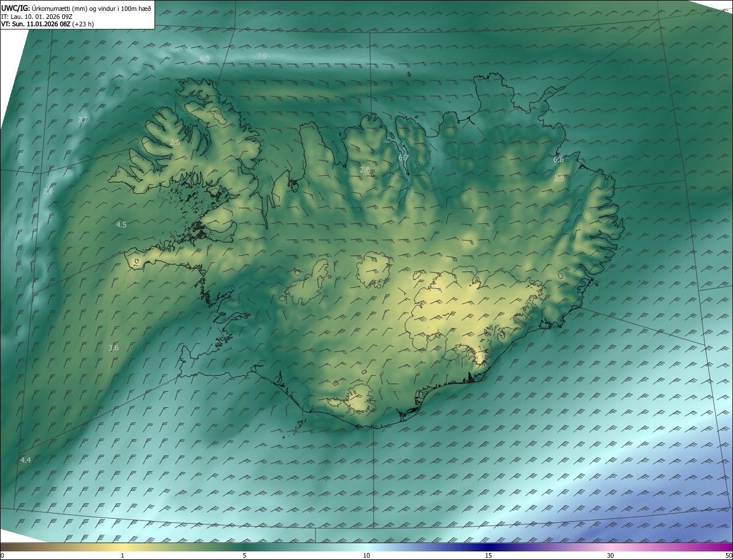Image resolution: width=733 pixels, height=560 pixels.
Task: Click the 30 tick on color scale
Action: click(x=610, y=555)
